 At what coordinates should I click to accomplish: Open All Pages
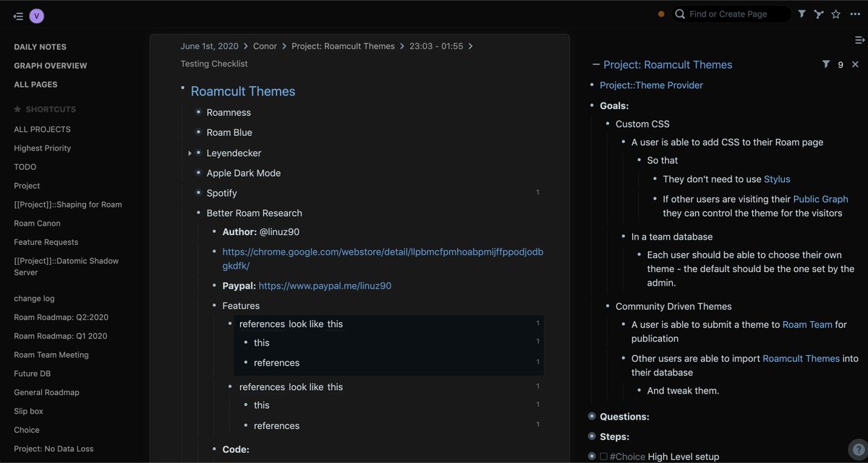(35, 85)
